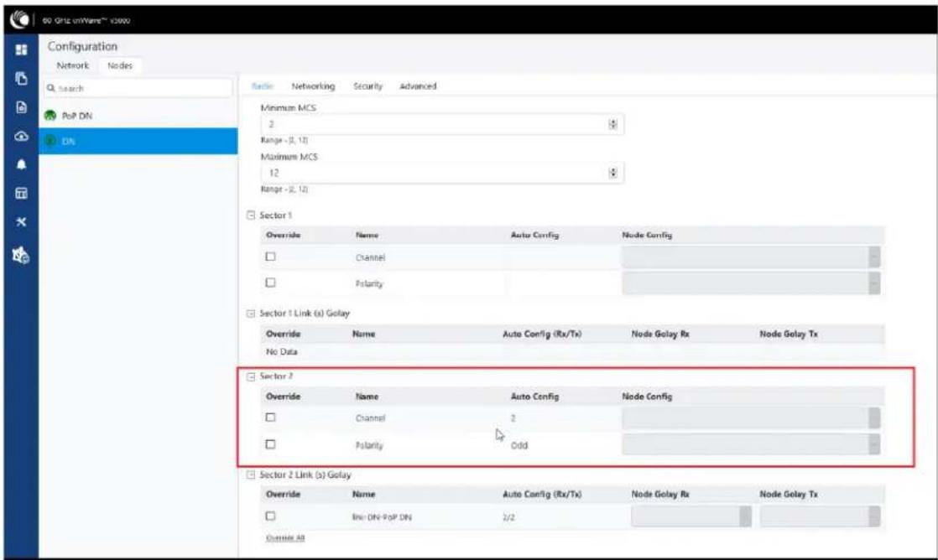Switch to the Nodes tab
938x560 pixels.
(120, 65)
